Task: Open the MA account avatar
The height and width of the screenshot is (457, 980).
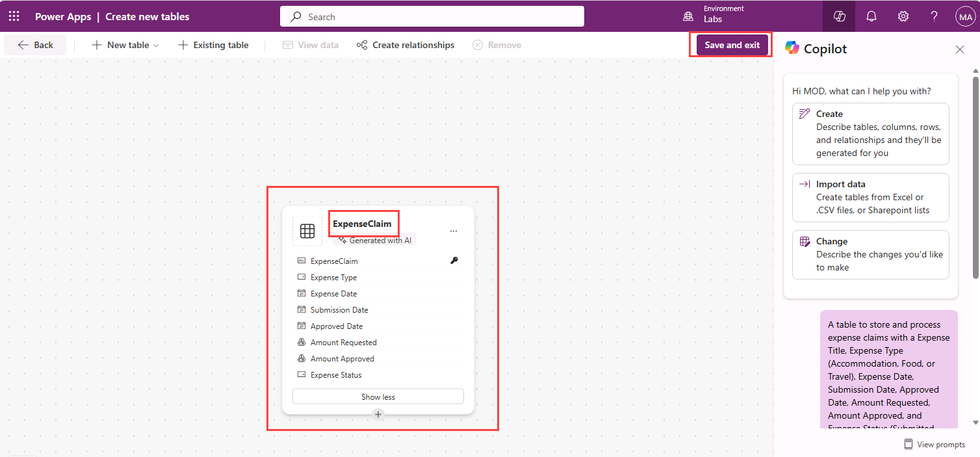Action: click(965, 16)
